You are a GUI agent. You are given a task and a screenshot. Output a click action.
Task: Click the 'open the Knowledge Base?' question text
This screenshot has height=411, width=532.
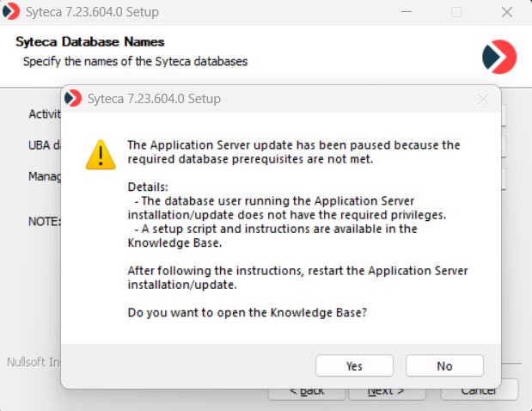click(248, 312)
